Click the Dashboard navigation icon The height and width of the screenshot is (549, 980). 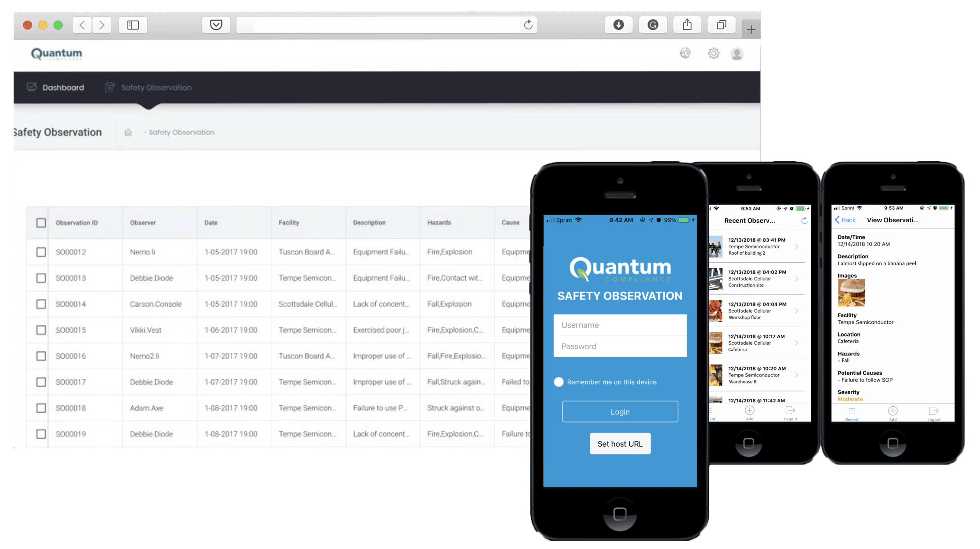(32, 87)
